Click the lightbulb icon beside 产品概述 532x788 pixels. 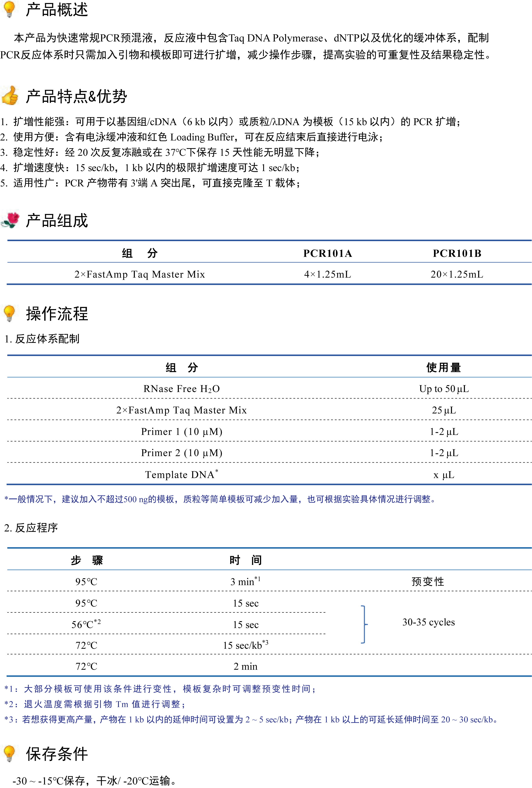click(9, 9)
